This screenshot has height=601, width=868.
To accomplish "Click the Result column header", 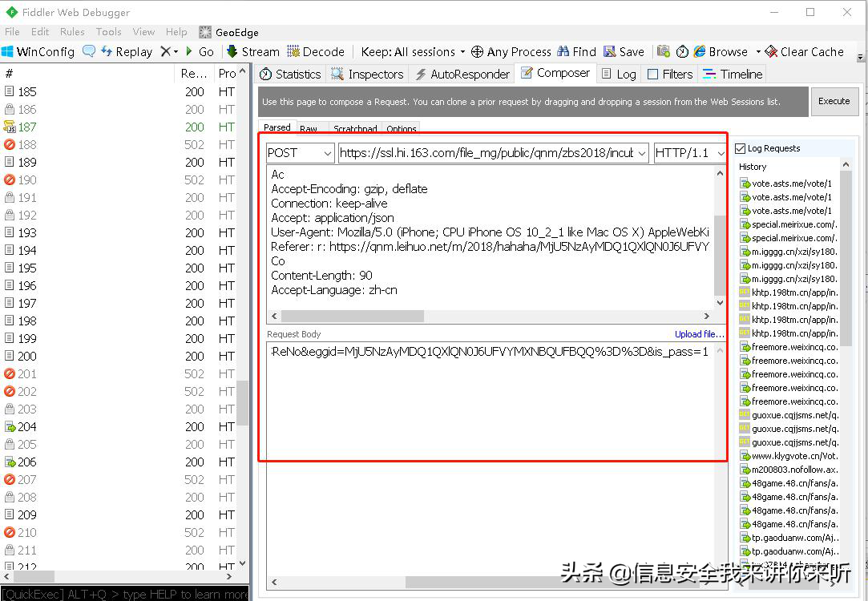I will 193,73.
